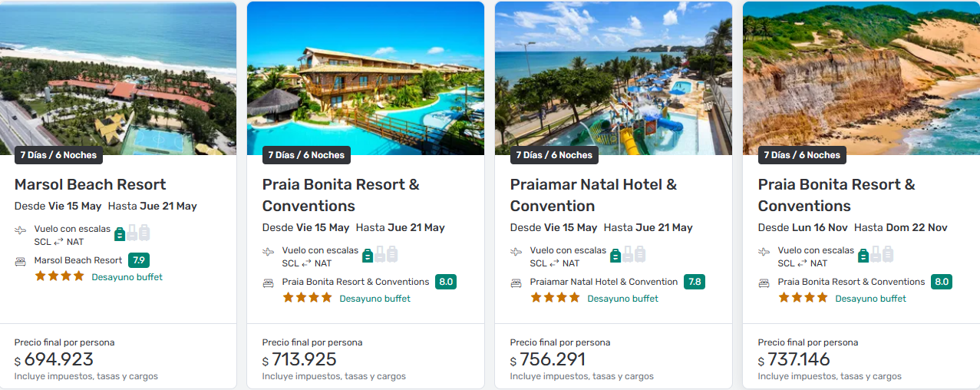Click the airplane icon on Praiamar Natal card
Screen dimensions: 980x390
[516, 251]
